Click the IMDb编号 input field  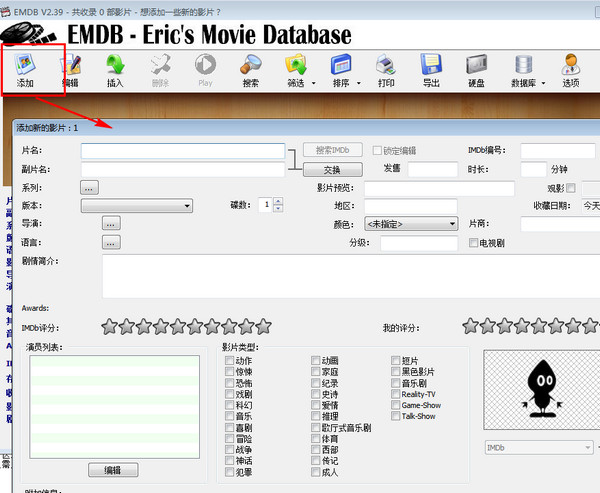(x=558, y=151)
